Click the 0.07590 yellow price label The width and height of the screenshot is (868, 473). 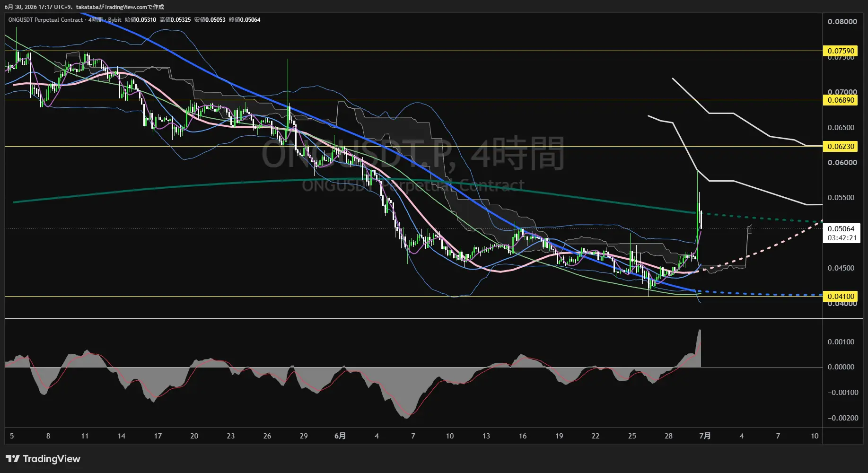point(841,51)
